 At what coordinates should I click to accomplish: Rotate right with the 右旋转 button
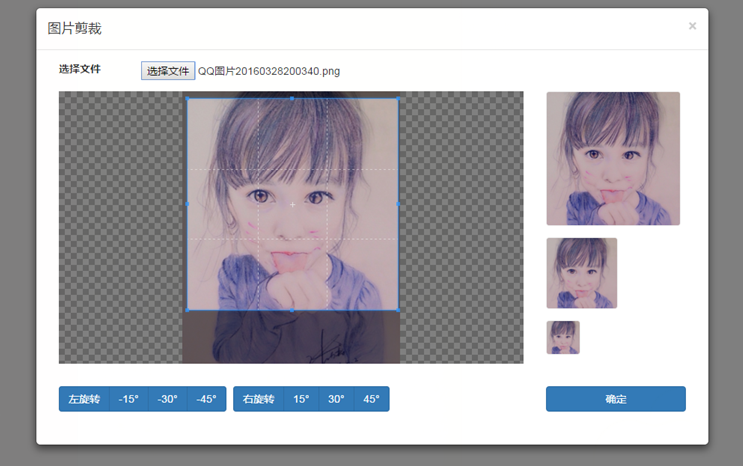tap(258, 399)
